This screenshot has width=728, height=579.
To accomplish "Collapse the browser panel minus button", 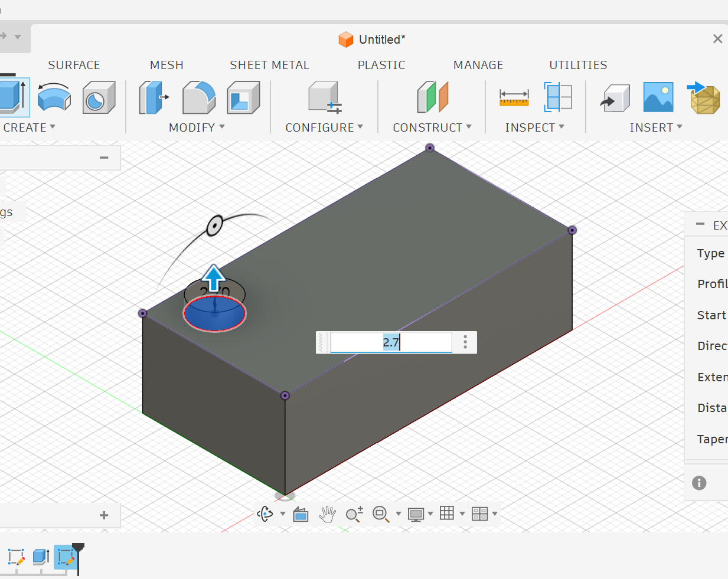I will [x=104, y=158].
